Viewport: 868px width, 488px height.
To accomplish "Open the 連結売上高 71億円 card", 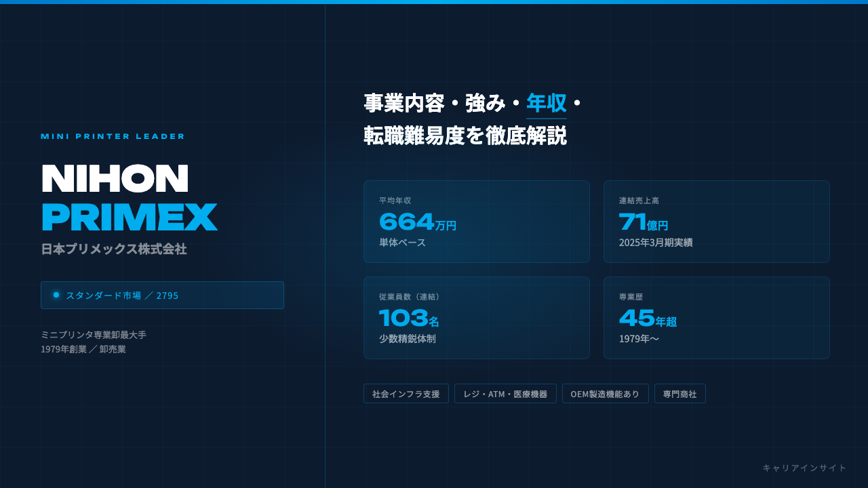I will tap(717, 222).
